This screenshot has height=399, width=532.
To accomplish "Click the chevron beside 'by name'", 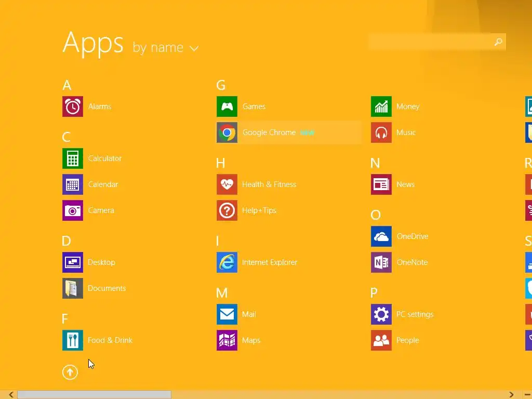I will point(194,49).
